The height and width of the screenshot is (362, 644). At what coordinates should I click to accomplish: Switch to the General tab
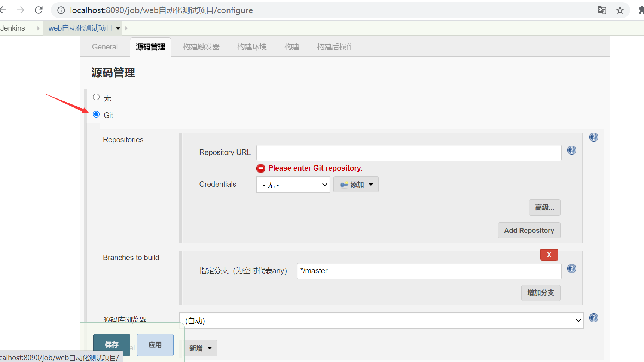(105, 47)
